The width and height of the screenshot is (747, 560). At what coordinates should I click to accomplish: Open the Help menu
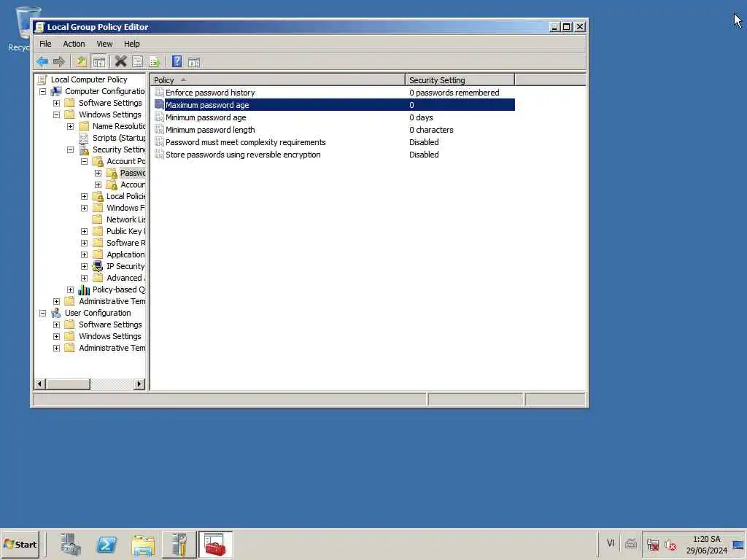[x=131, y=44]
